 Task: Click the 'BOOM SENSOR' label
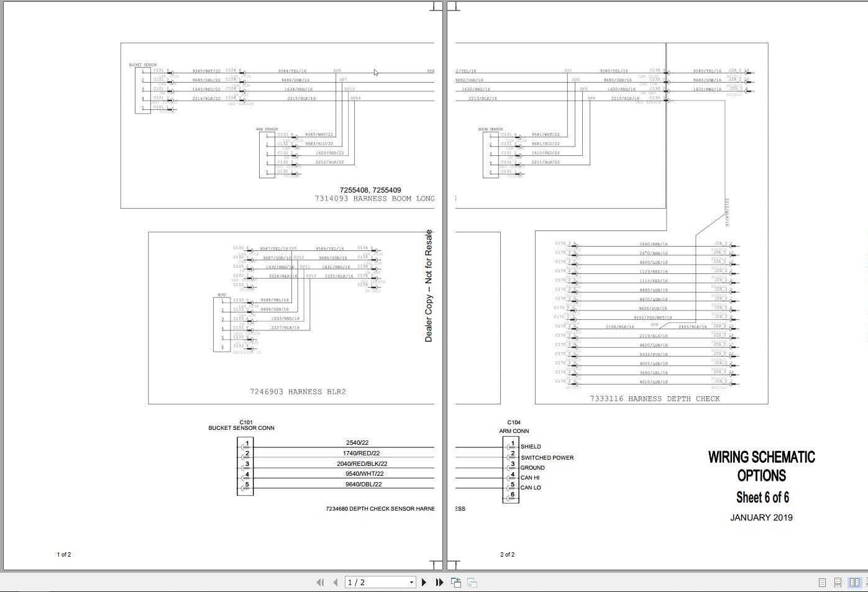pos(491,129)
